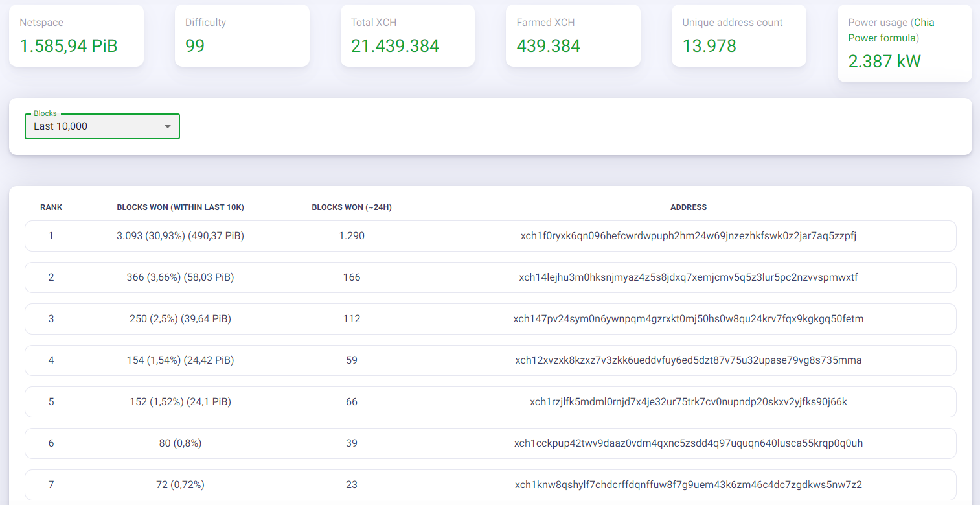This screenshot has height=505, width=980.
Task: Open the Blocks dropdown arrow
Action: (x=168, y=126)
